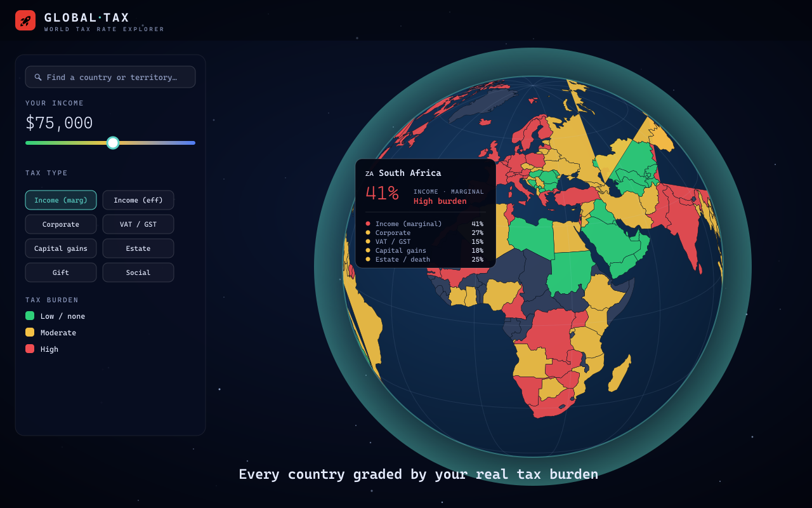Select the Gift tax type
The height and width of the screenshot is (508, 812).
[x=61, y=272]
